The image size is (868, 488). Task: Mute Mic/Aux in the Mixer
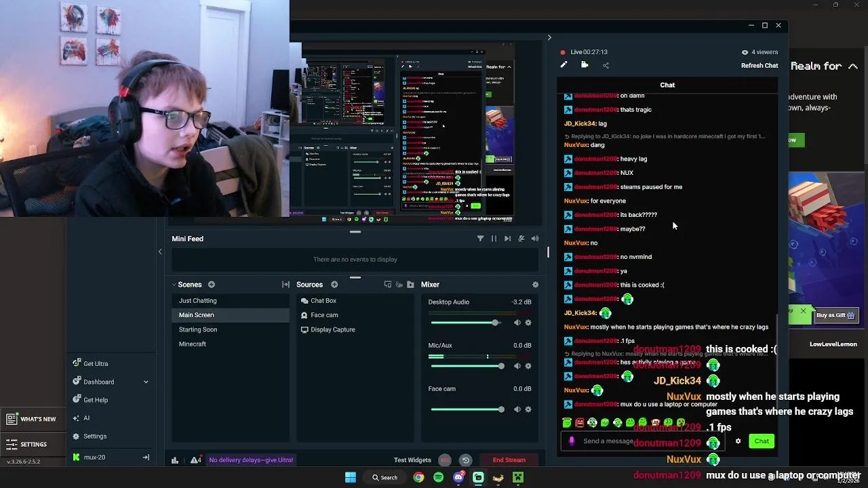pos(517,366)
